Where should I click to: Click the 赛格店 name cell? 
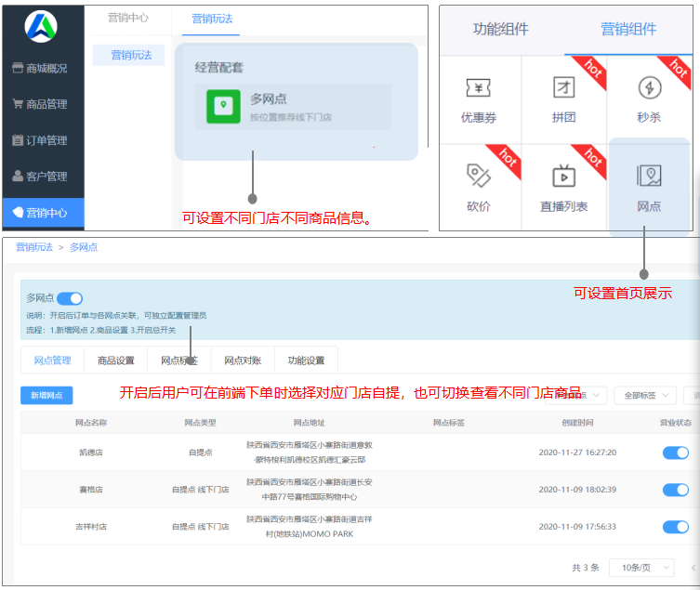90,490
